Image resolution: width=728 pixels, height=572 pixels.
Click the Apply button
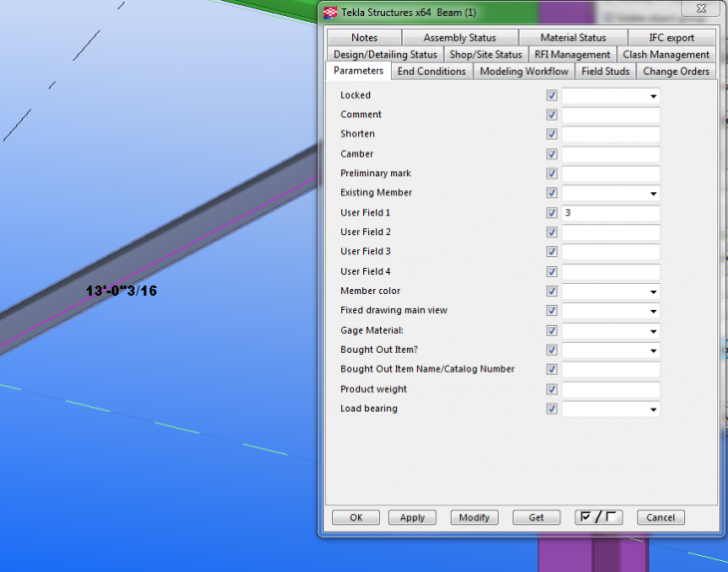412,518
